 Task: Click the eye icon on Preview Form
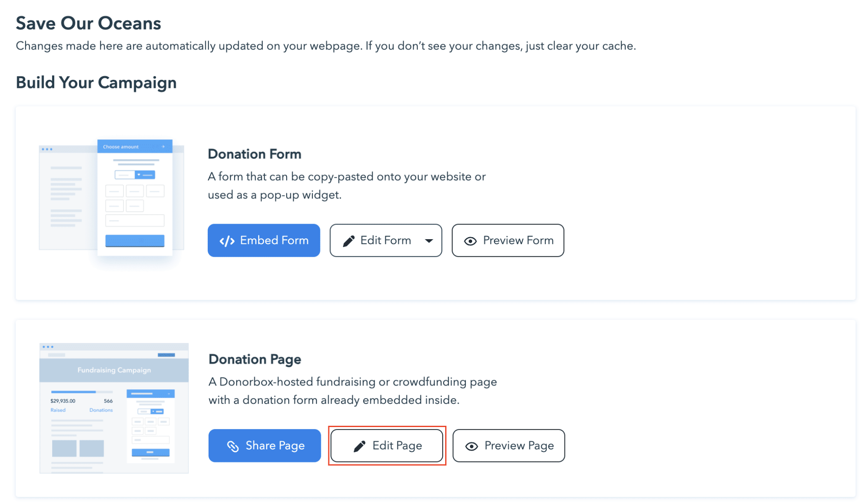(470, 240)
